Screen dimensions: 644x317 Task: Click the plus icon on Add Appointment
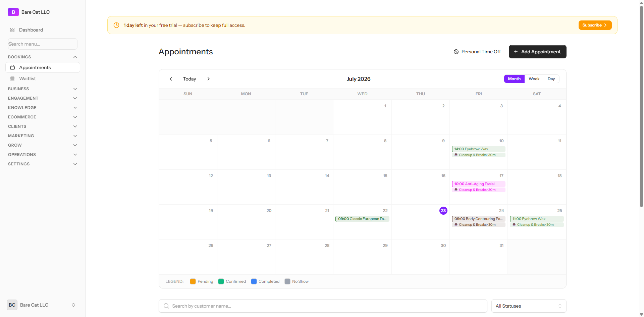[516, 52]
